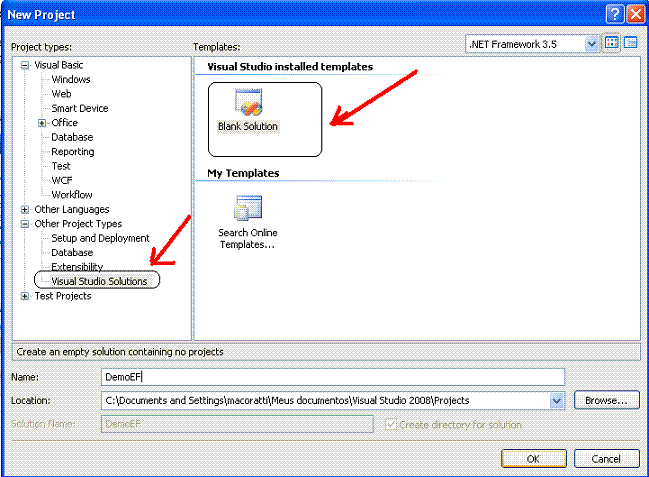Expand the Other Languages node
The width and height of the screenshot is (649, 477).
[x=25, y=210]
